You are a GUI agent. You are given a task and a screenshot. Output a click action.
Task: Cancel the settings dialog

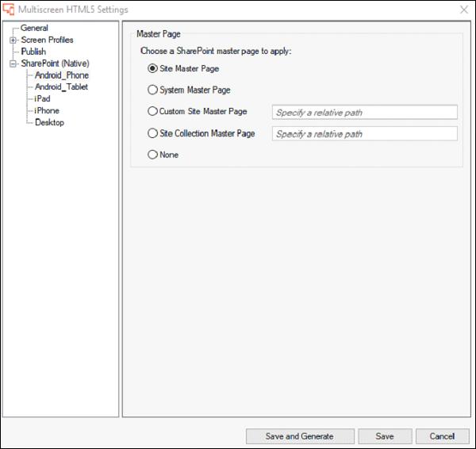pyautogui.click(x=443, y=436)
